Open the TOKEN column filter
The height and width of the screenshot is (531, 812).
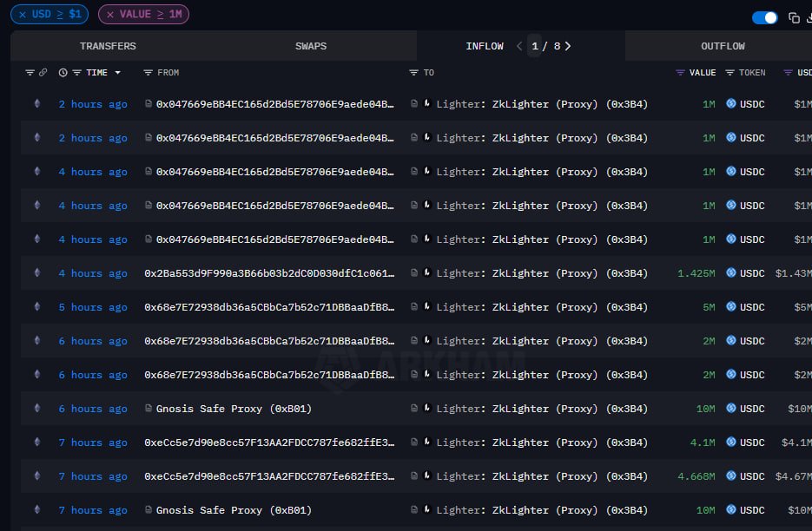[729, 73]
